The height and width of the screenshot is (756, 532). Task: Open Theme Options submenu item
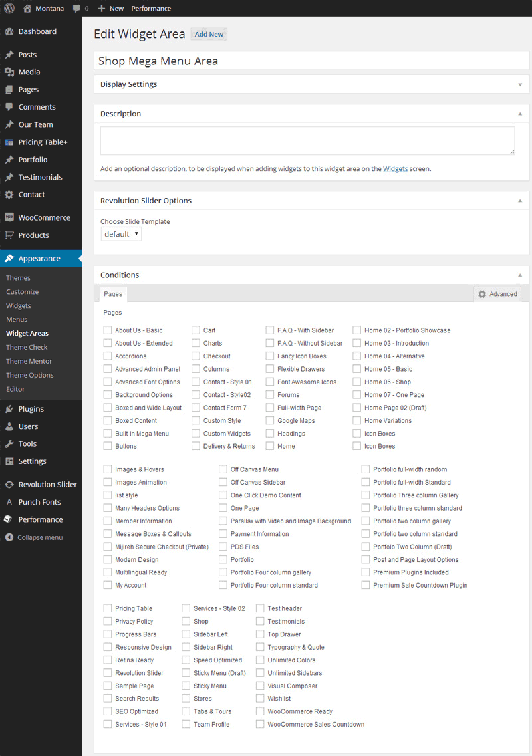tap(29, 375)
